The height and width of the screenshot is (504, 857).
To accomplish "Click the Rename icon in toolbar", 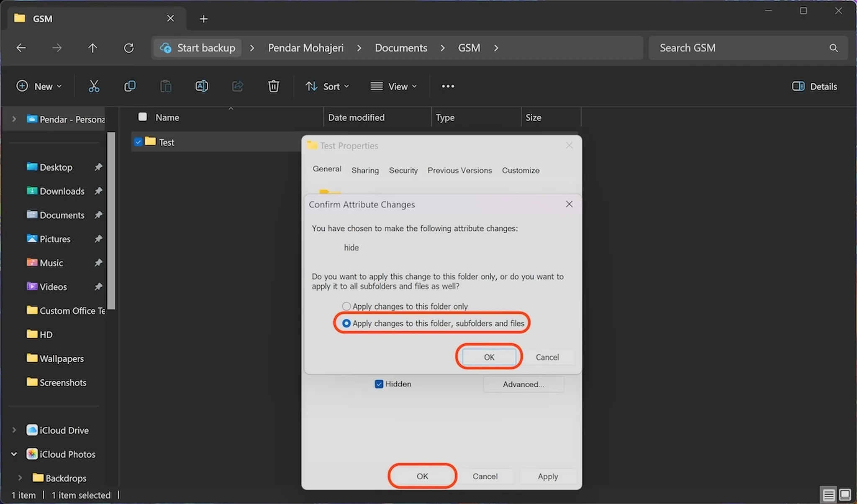I will (x=202, y=86).
